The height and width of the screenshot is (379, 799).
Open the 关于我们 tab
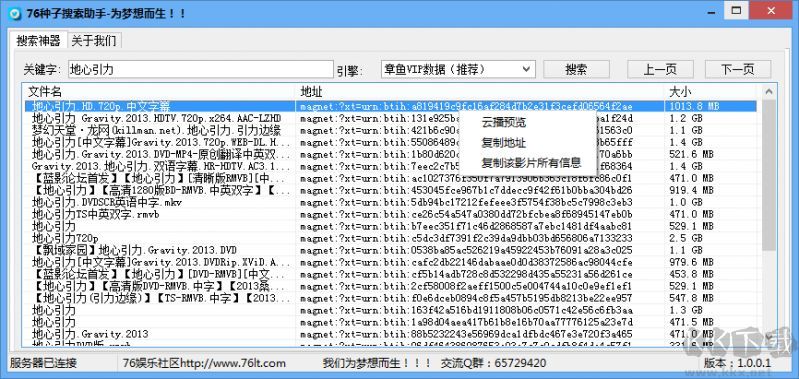click(x=94, y=41)
